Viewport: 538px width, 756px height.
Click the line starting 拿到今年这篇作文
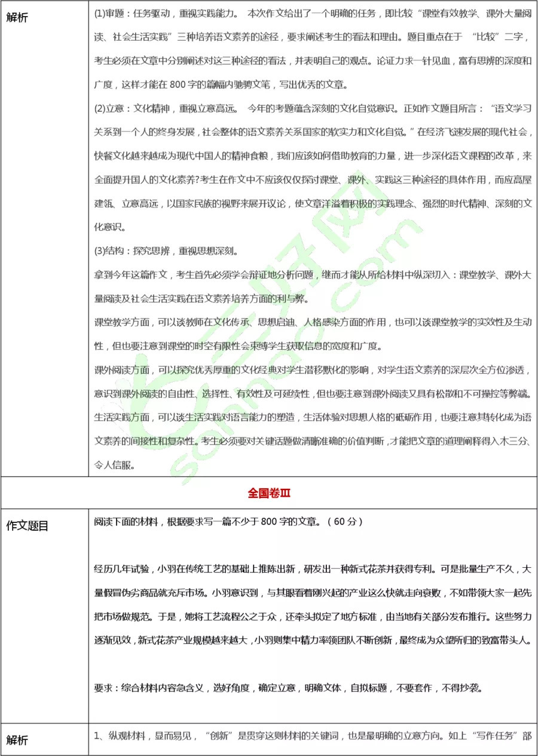click(313, 274)
